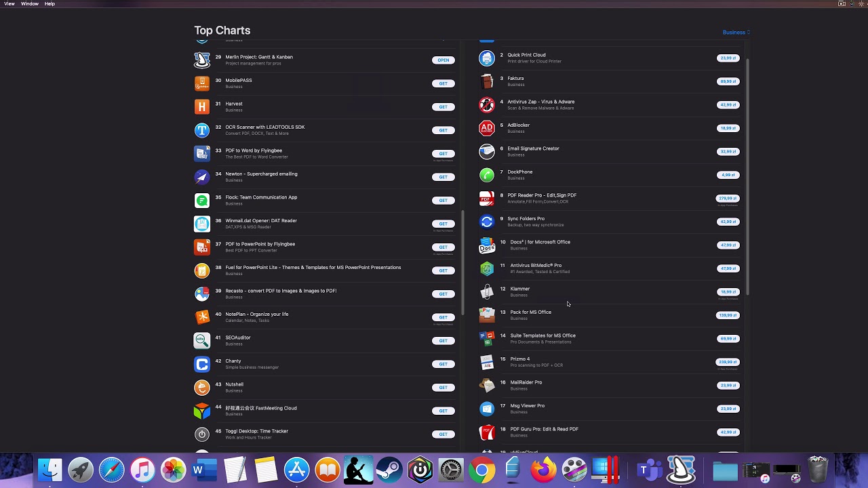Select the Flock Team Communication app icon
Viewport: 868px width, 488px height.
tap(202, 200)
